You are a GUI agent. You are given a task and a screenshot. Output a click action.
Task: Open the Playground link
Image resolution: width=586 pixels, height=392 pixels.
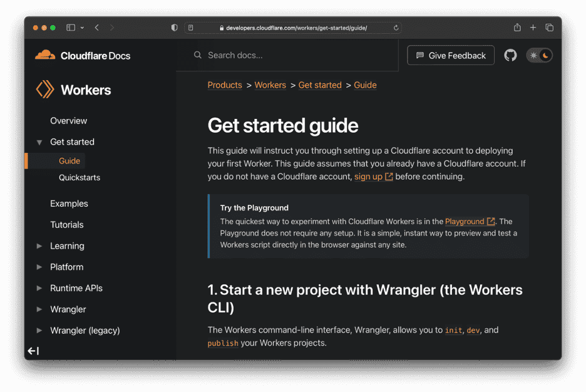coord(466,221)
